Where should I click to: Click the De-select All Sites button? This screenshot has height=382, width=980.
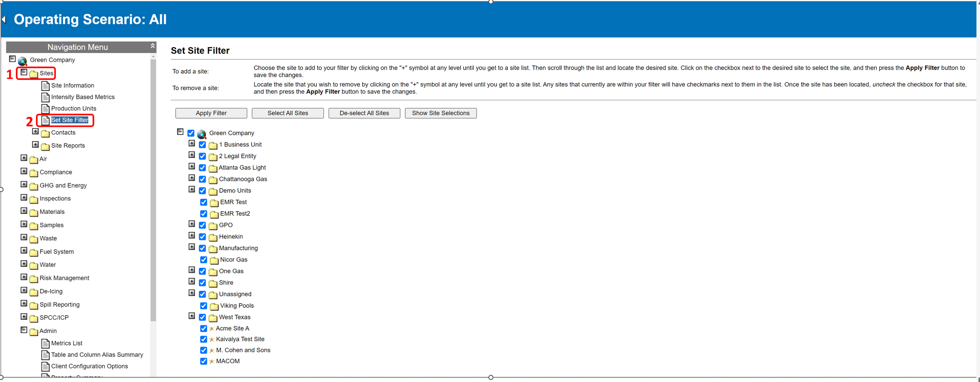364,113
